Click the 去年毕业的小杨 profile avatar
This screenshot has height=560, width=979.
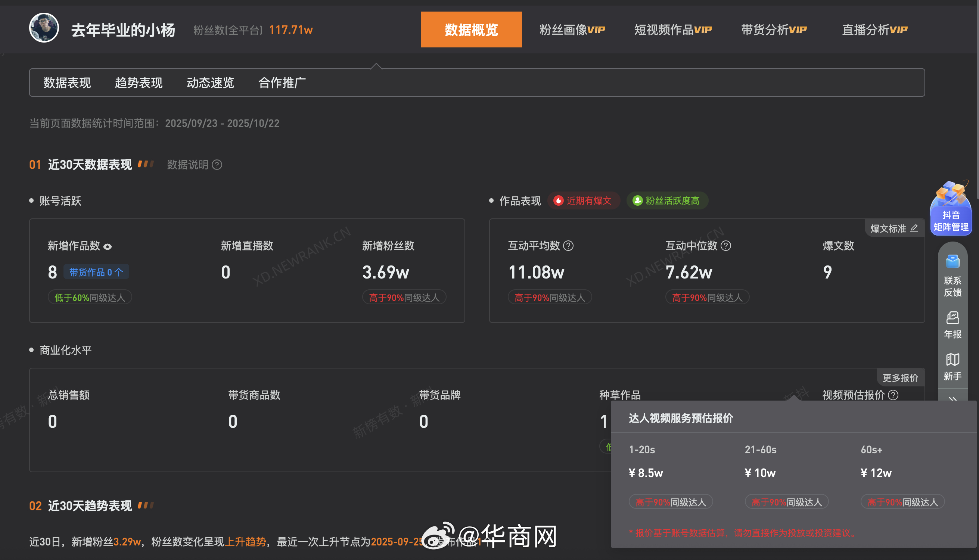(x=44, y=28)
